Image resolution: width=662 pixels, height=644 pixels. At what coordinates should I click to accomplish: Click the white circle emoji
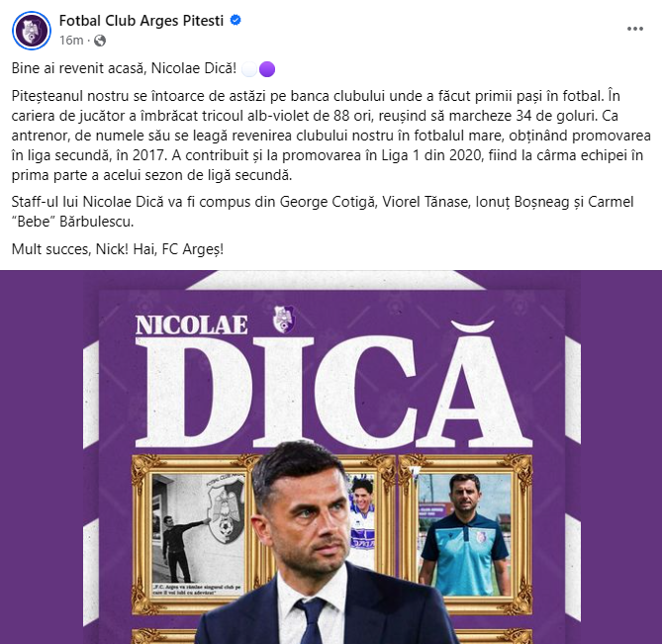(x=249, y=69)
